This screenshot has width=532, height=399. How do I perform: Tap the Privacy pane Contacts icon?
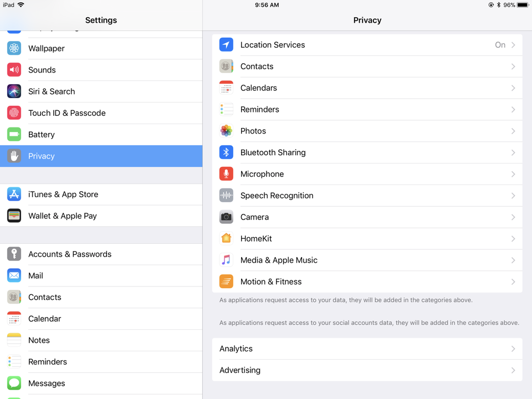226,66
